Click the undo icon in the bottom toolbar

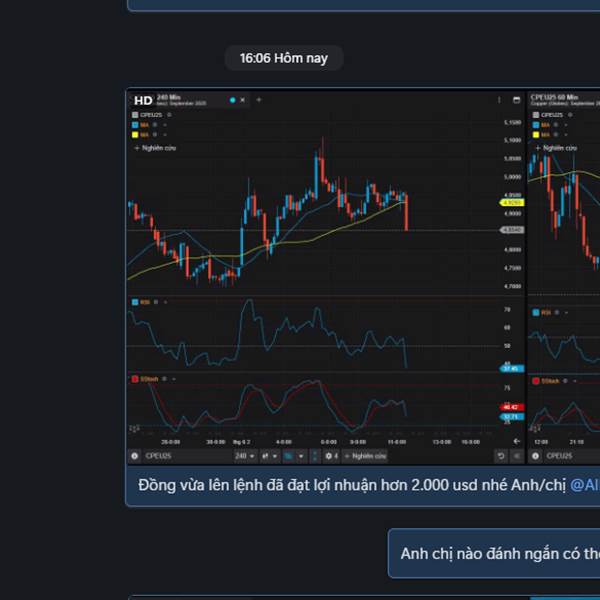[x=501, y=456]
